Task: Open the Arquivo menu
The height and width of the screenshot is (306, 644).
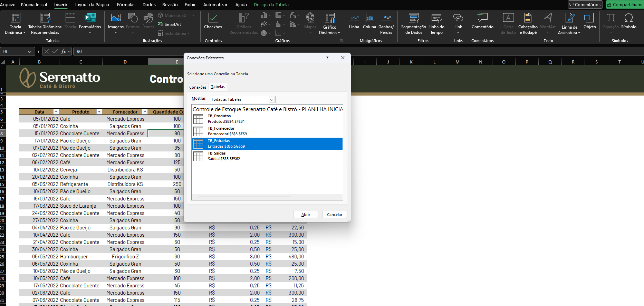Action: click(8, 4)
